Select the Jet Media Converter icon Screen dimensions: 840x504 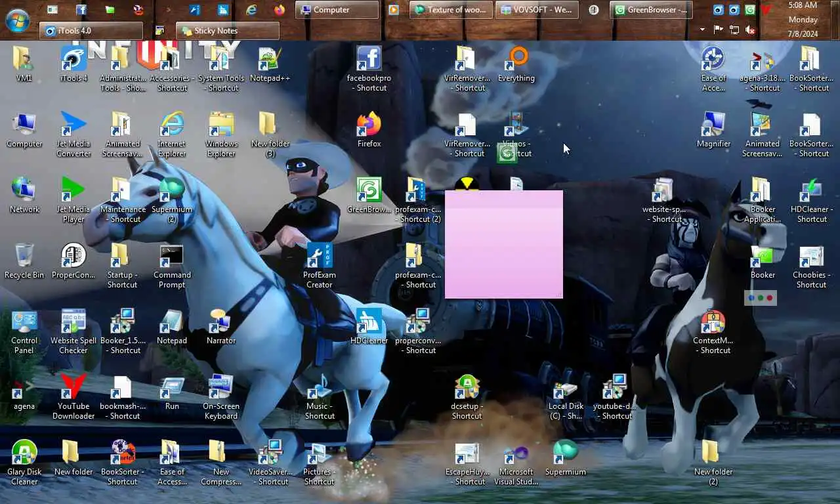pos(73,135)
